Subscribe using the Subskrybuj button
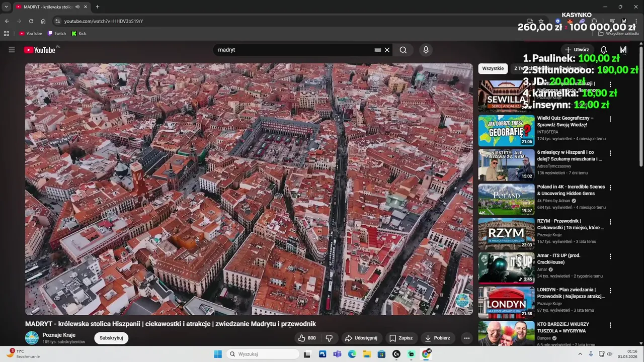This screenshot has width=644, height=362. (111, 338)
